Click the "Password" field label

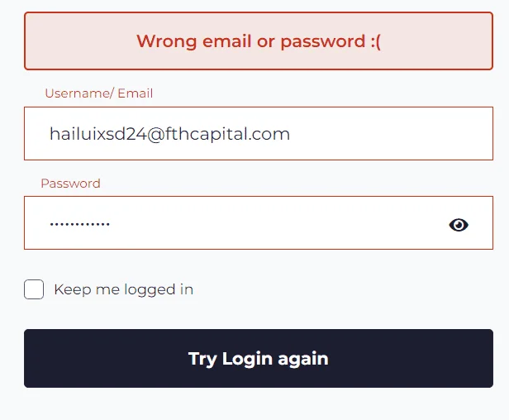70,184
